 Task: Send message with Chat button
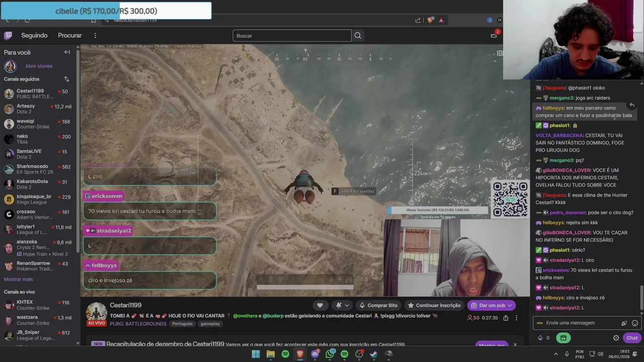click(x=632, y=338)
